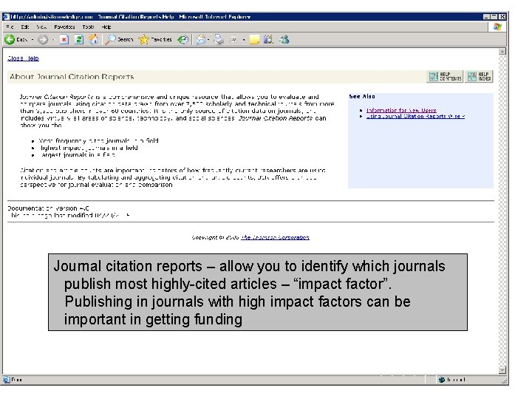The image size is (532, 399).
Task: Expand the Forward button history dropdown
Action: pos(53,40)
